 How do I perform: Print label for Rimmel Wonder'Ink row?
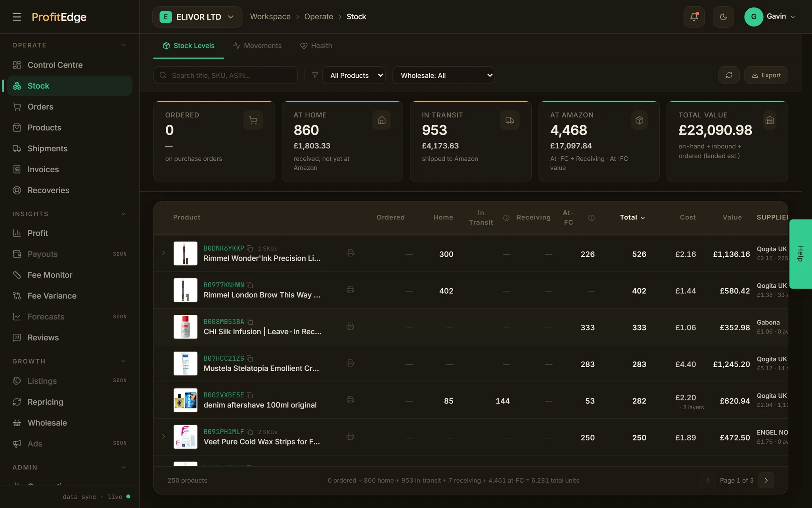point(350,253)
